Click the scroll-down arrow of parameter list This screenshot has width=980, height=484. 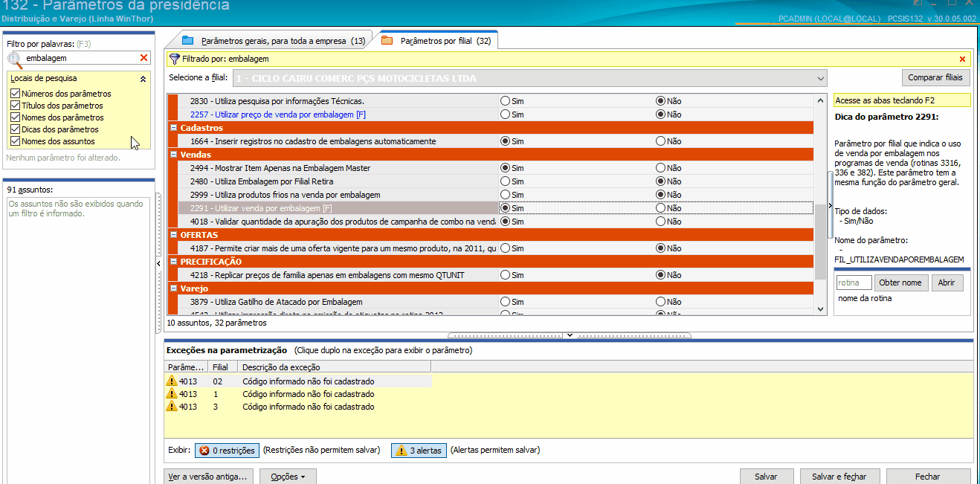[x=821, y=309]
